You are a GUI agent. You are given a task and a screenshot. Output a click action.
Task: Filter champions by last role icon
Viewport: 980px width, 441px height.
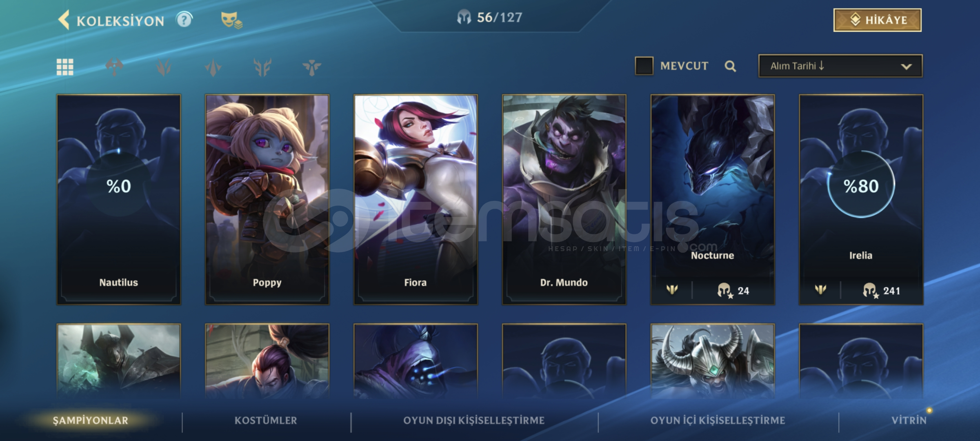pos(312,67)
